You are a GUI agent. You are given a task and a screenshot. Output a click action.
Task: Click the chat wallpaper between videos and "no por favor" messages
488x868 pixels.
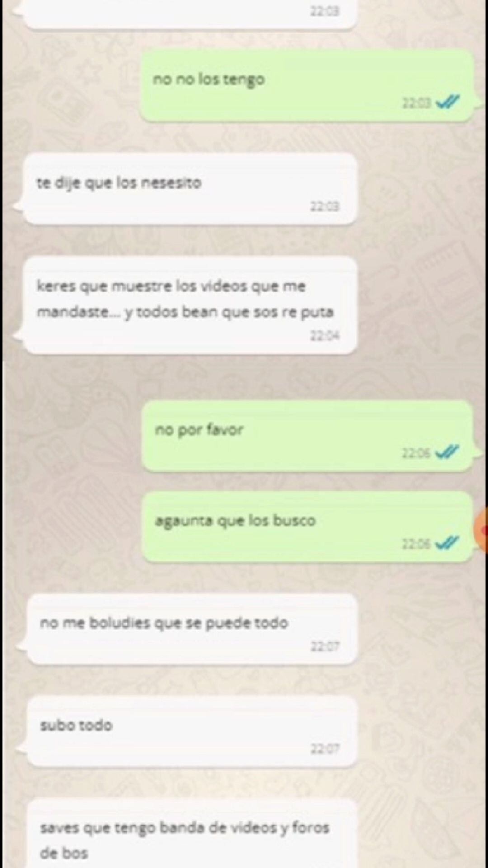244,377
